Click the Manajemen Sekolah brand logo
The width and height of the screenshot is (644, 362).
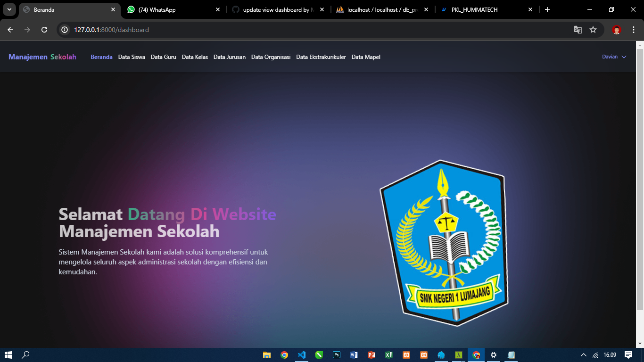pyautogui.click(x=42, y=57)
